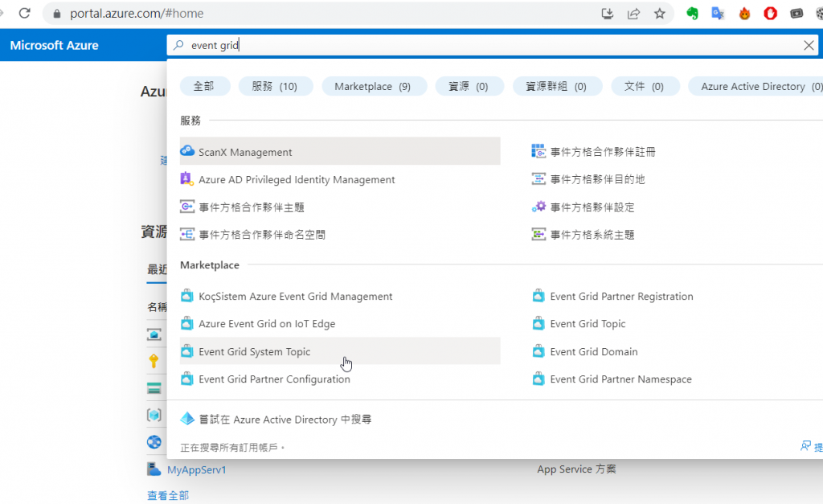The height and width of the screenshot is (504, 823).
Task: Click the Event Grid Topic bag icon
Action: pos(538,323)
